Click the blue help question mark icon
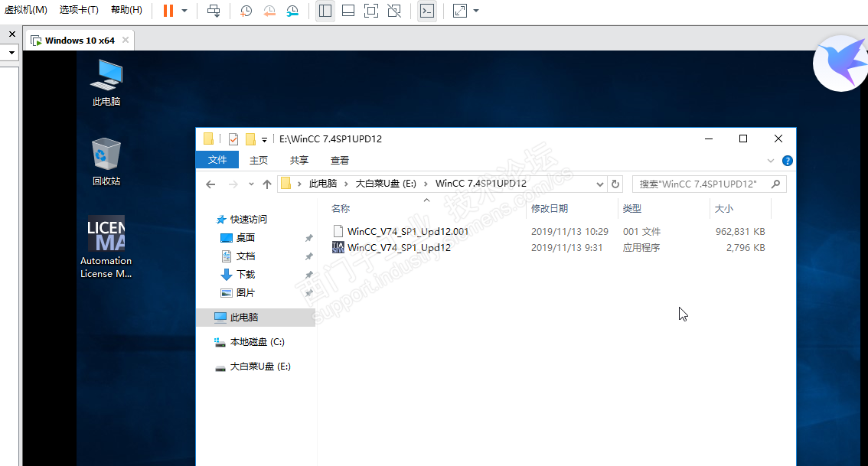This screenshot has height=466, width=868. [787, 161]
